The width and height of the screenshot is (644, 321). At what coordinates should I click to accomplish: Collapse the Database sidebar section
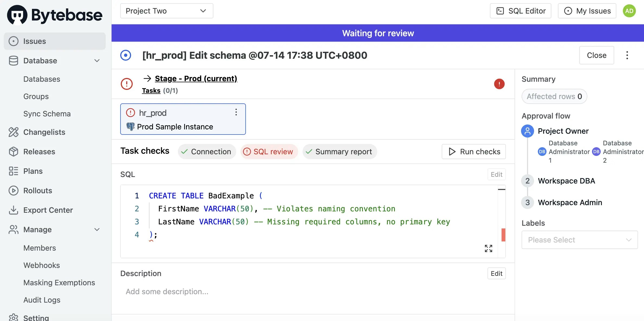pyautogui.click(x=97, y=61)
